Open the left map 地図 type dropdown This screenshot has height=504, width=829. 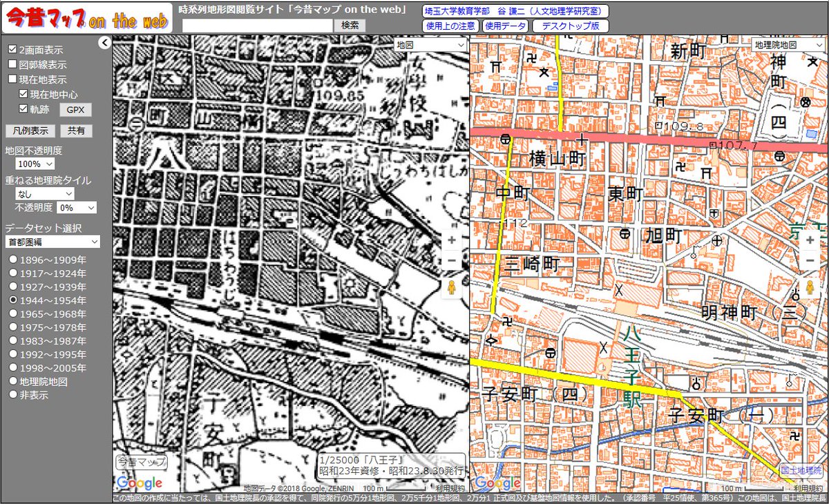(x=431, y=44)
